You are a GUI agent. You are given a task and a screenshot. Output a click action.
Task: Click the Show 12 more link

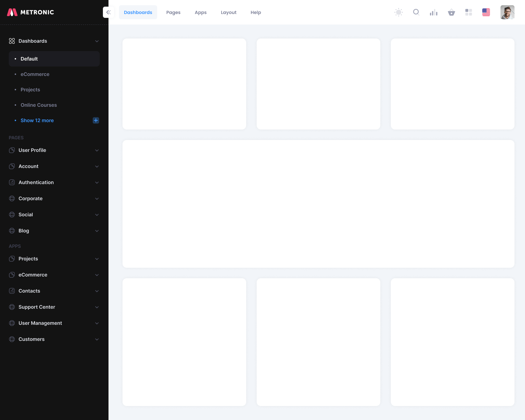click(37, 120)
